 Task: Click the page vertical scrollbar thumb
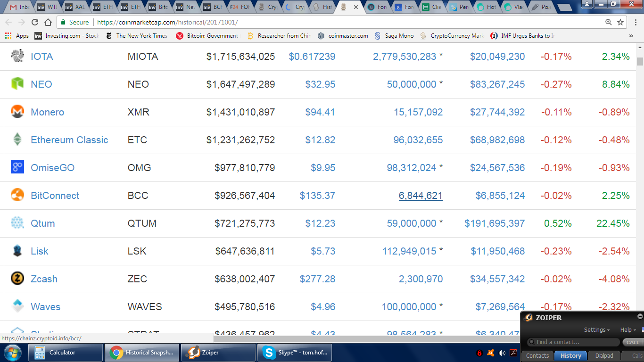(x=640, y=61)
